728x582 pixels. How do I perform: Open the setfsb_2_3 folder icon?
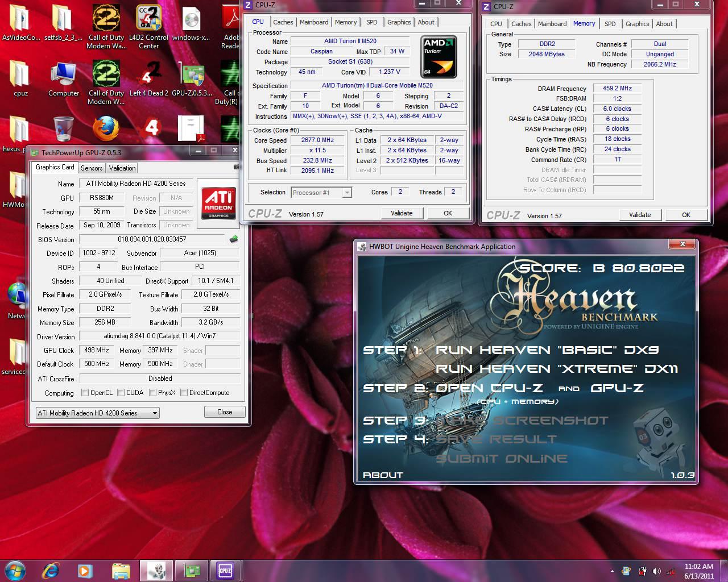(x=63, y=23)
